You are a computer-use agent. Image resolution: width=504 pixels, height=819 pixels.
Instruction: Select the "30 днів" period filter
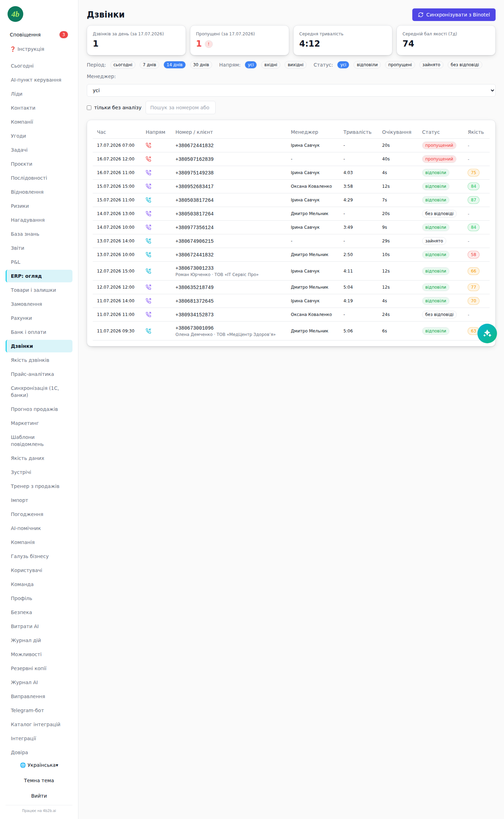(x=201, y=65)
